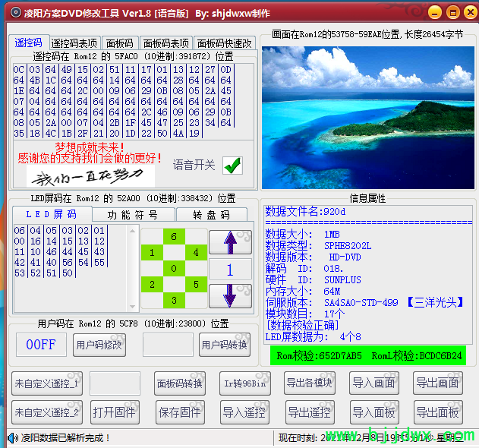Viewport: 479px width, 448px height.
Task: Click the purple up arrow button
Action: point(230,243)
